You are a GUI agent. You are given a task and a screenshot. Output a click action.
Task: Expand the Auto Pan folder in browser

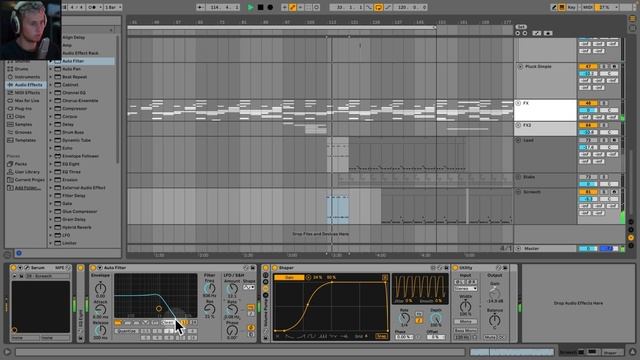51,69
